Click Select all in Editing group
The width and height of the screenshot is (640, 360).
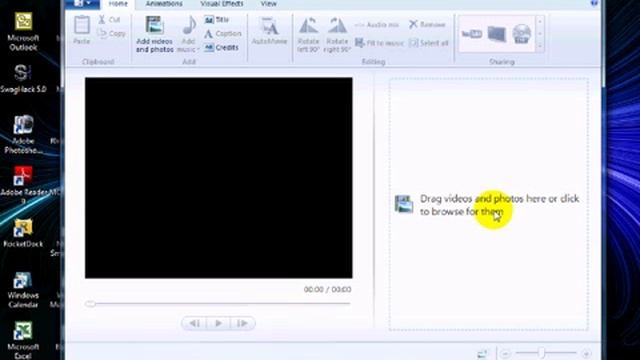pos(429,43)
